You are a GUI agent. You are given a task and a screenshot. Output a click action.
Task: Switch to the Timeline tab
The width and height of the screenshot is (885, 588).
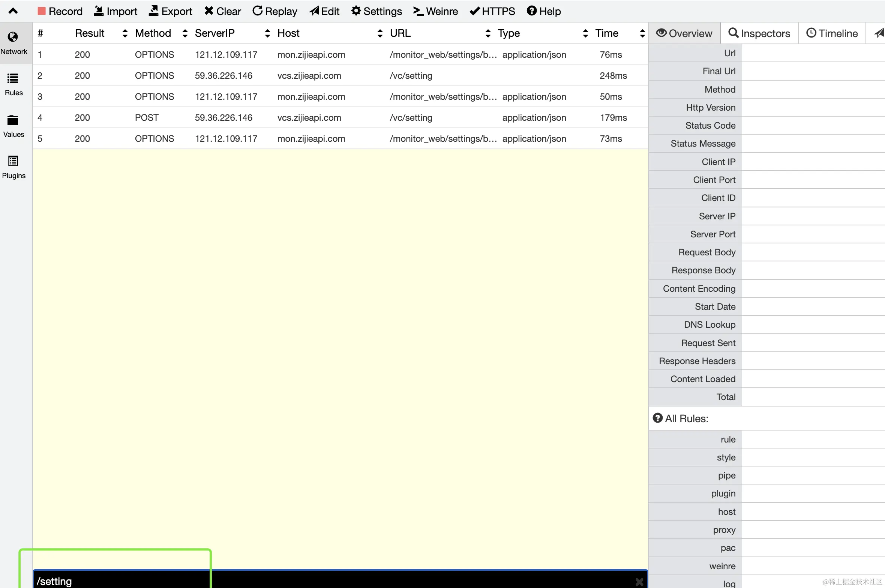(x=832, y=33)
